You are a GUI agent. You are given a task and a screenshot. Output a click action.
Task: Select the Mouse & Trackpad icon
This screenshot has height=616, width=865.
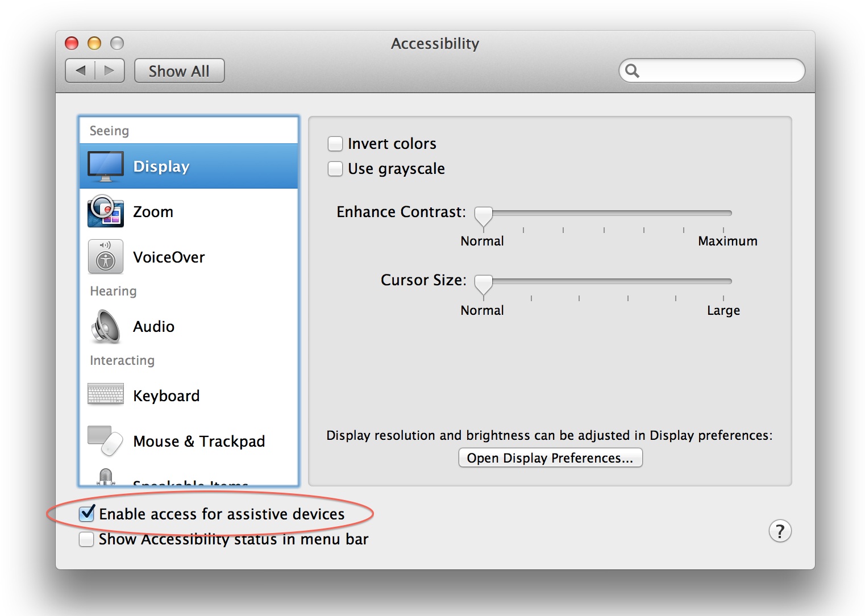click(x=106, y=441)
